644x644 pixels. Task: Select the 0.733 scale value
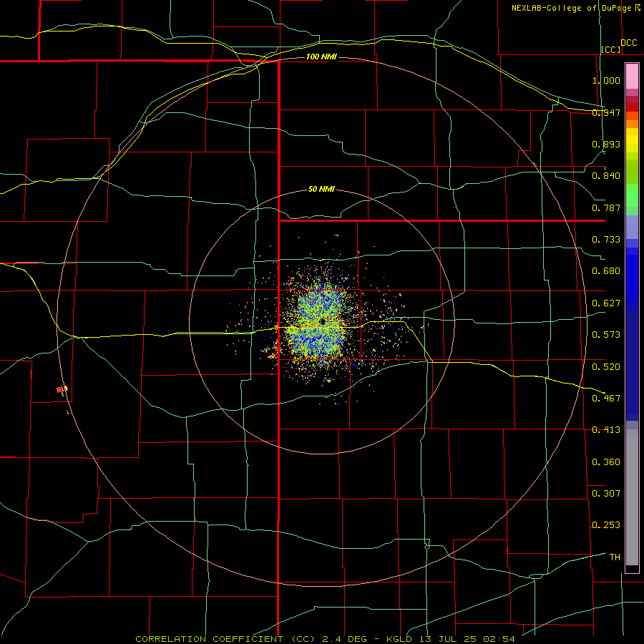pyautogui.click(x=606, y=240)
